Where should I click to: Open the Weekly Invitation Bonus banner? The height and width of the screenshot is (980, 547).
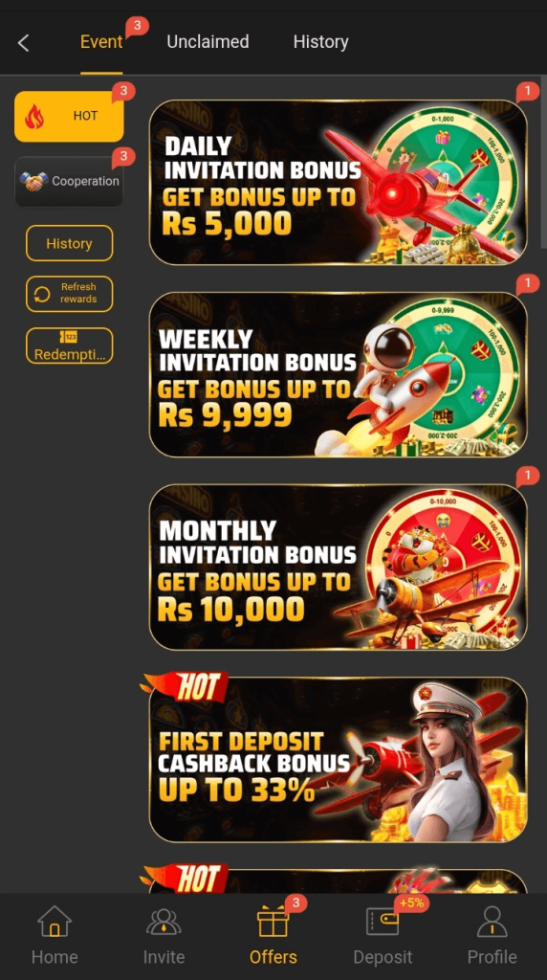tap(338, 374)
